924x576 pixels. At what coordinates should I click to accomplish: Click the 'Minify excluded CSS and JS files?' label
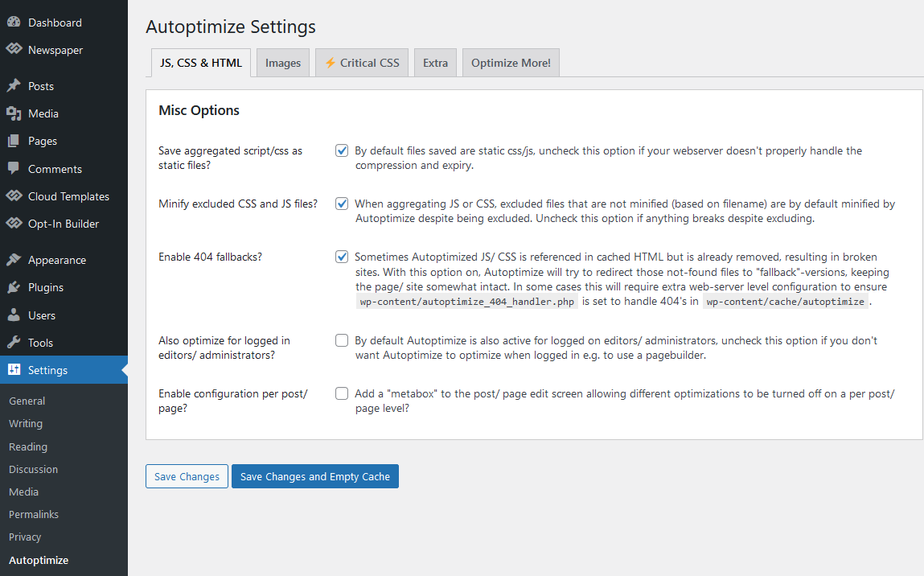pyautogui.click(x=238, y=204)
